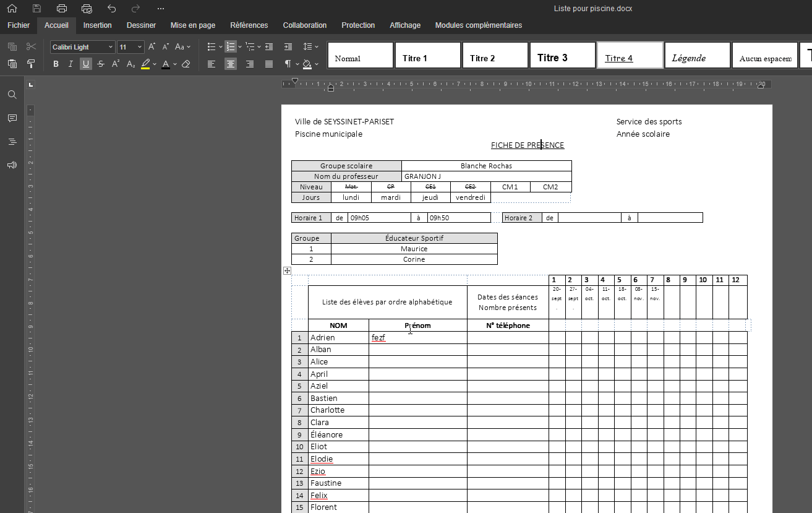
Task: Apply the Normal style
Action: pos(361,55)
